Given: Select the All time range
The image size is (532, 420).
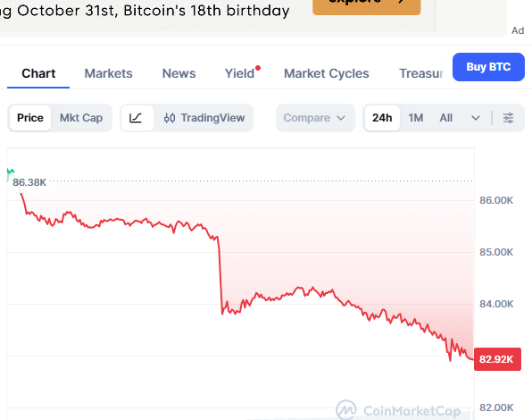Looking at the screenshot, I should point(445,118).
